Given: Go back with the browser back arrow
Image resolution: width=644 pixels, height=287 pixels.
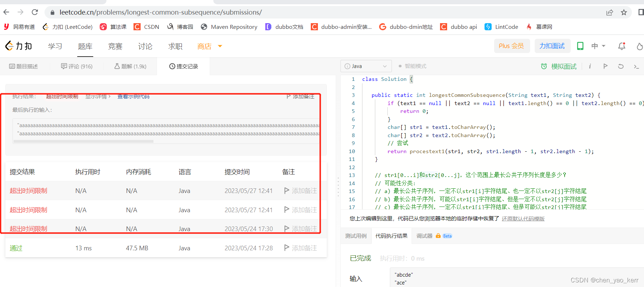Looking at the screenshot, I should [6, 12].
